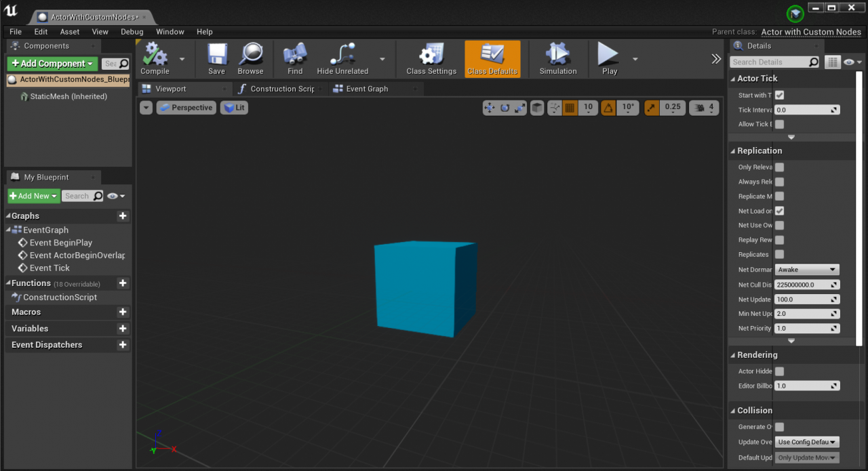Click the Add Component button

pyautogui.click(x=52, y=63)
